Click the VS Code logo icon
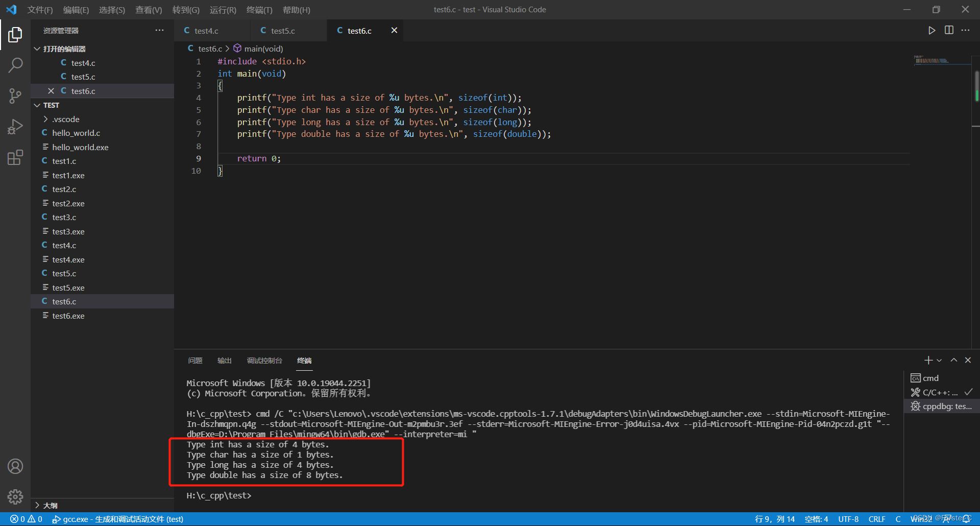The image size is (980, 526). click(11, 10)
